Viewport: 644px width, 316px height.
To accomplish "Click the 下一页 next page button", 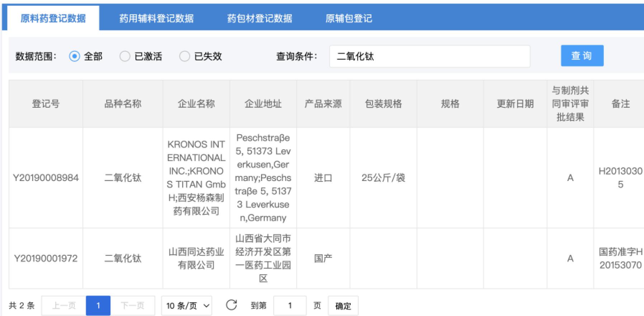I will click(133, 306).
